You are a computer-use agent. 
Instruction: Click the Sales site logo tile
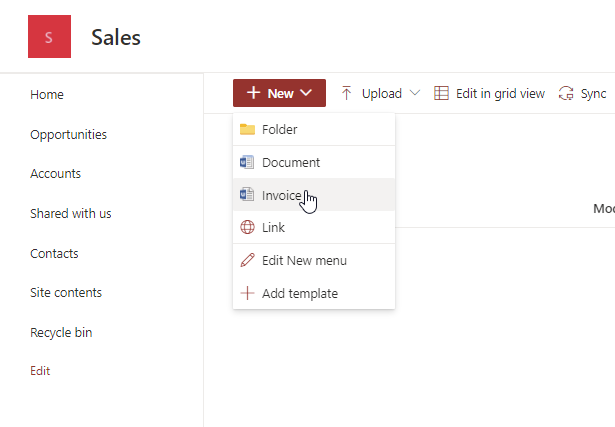point(49,38)
